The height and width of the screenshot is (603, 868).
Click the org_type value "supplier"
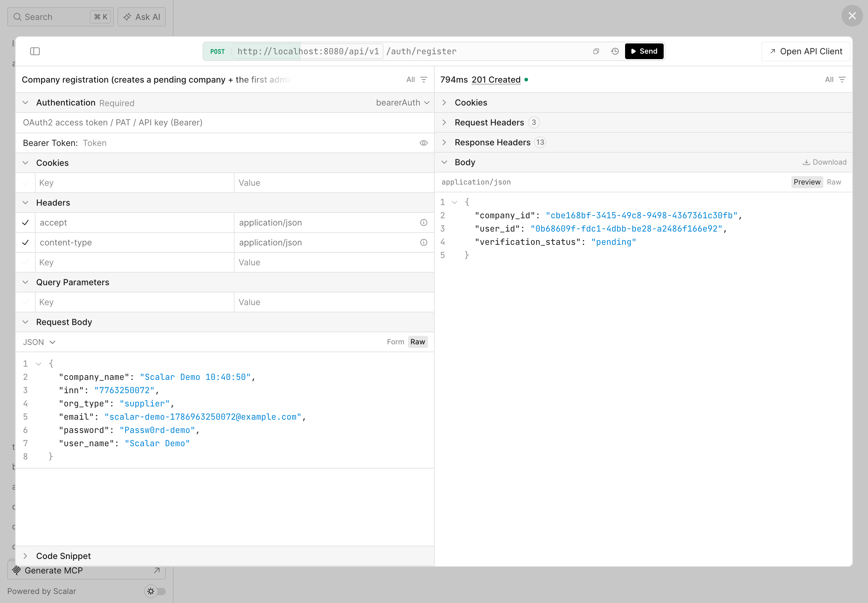[145, 403]
